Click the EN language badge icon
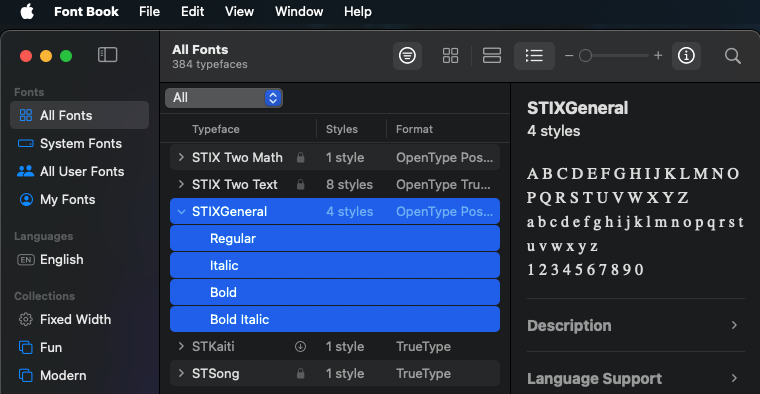The width and height of the screenshot is (760, 394). click(26, 260)
